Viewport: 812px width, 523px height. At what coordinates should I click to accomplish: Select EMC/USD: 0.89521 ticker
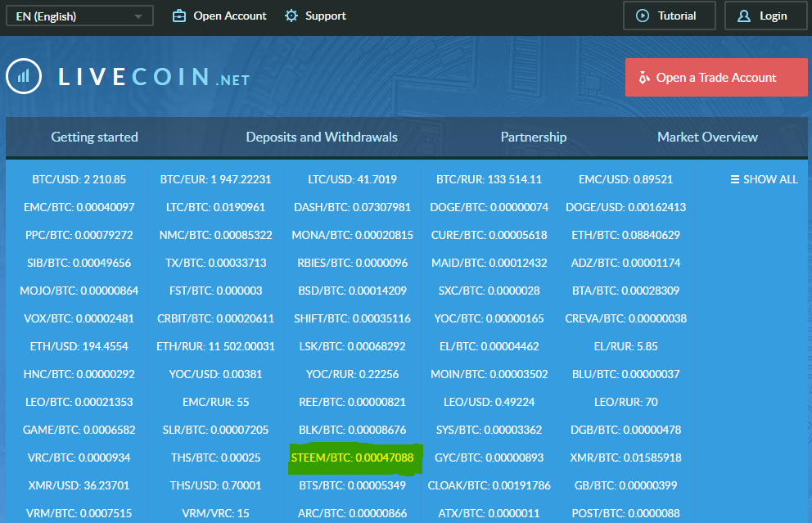pos(626,180)
